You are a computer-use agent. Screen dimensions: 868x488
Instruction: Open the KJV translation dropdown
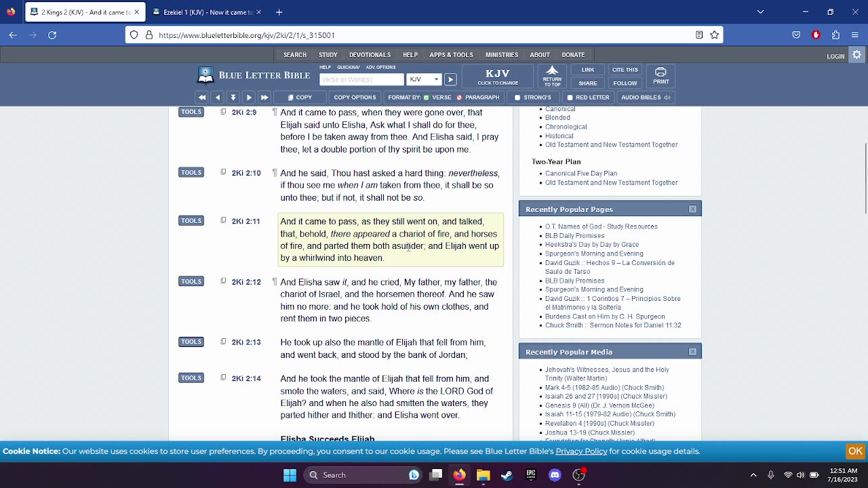click(x=424, y=79)
